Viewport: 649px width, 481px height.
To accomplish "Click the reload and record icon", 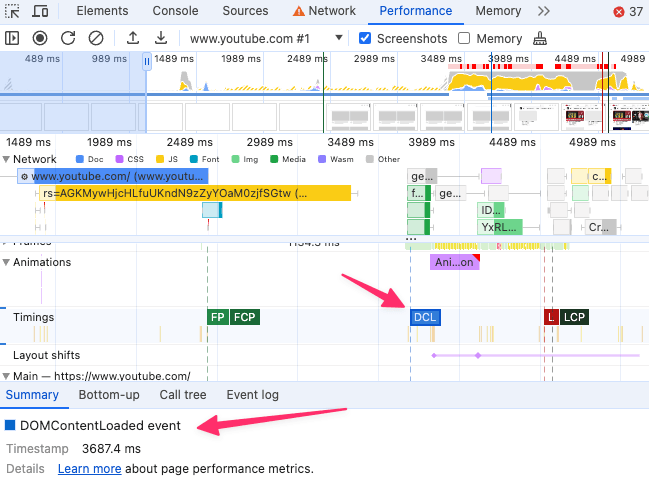I will point(68,38).
